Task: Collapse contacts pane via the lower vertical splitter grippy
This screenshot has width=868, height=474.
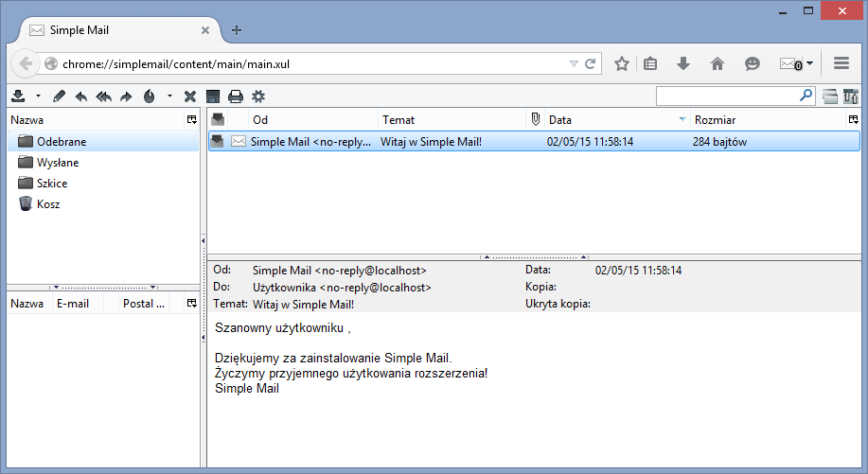Action: point(204,338)
